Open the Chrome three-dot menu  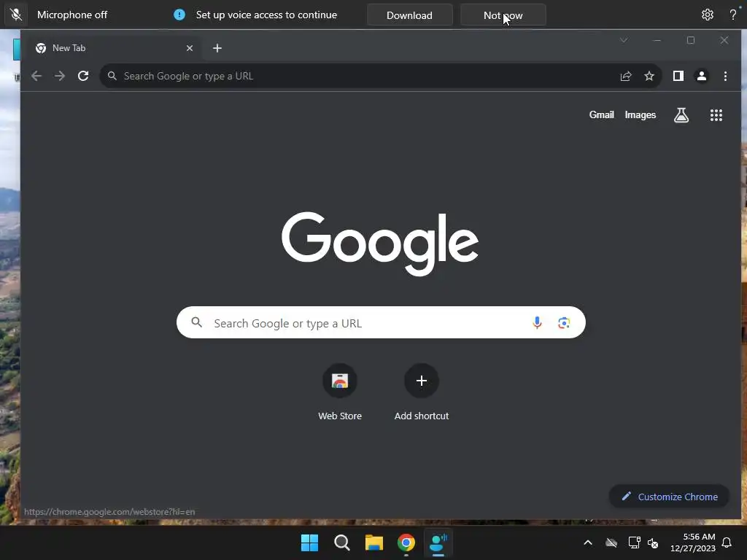(725, 76)
